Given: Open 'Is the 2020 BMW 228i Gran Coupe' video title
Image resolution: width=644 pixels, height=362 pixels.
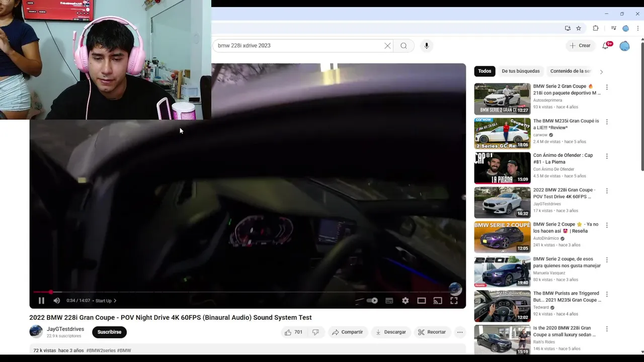Looking at the screenshot, I should 565,331.
